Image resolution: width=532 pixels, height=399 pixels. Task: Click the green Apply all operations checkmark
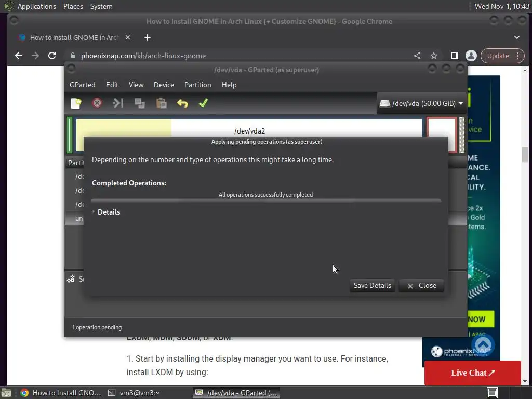click(203, 103)
